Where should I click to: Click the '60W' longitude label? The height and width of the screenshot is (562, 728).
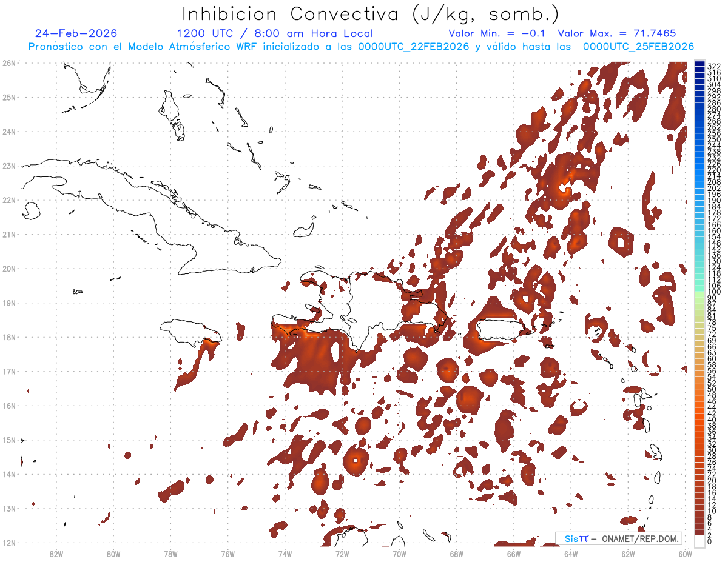point(685,554)
